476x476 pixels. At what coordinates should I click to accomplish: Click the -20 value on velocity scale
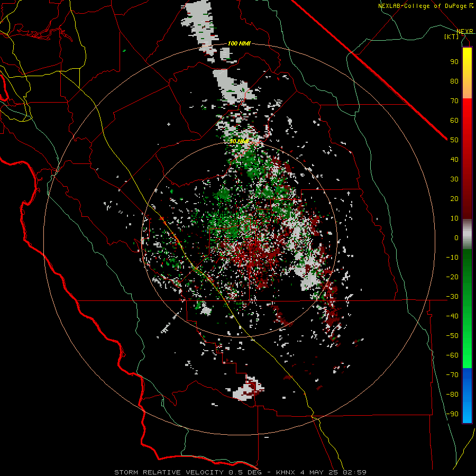[452, 277]
